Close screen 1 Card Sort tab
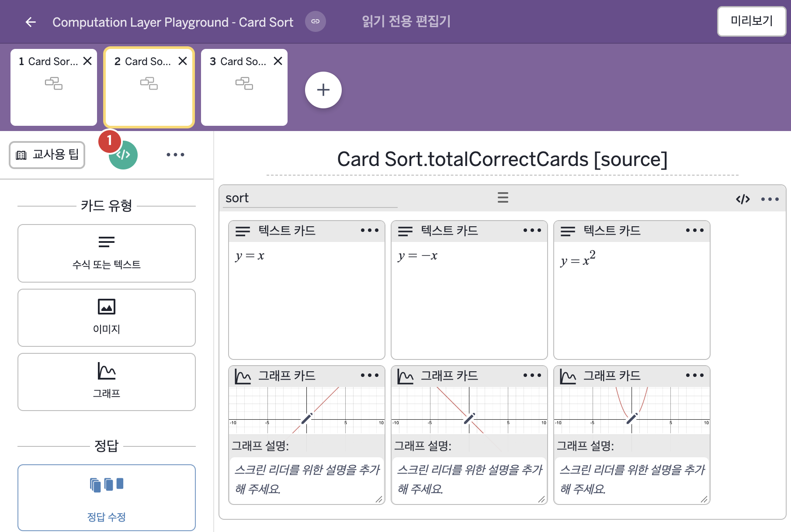This screenshot has width=791, height=532. [x=87, y=61]
